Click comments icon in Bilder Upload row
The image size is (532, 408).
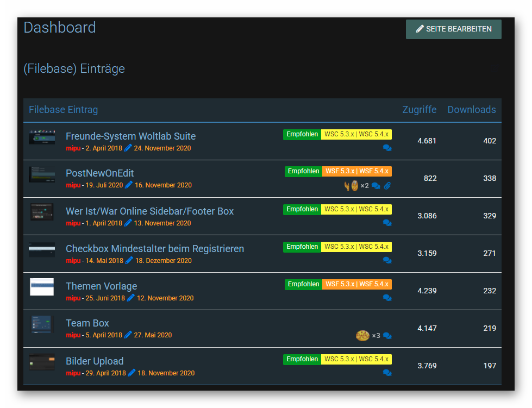pyautogui.click(x=387, y=373)
